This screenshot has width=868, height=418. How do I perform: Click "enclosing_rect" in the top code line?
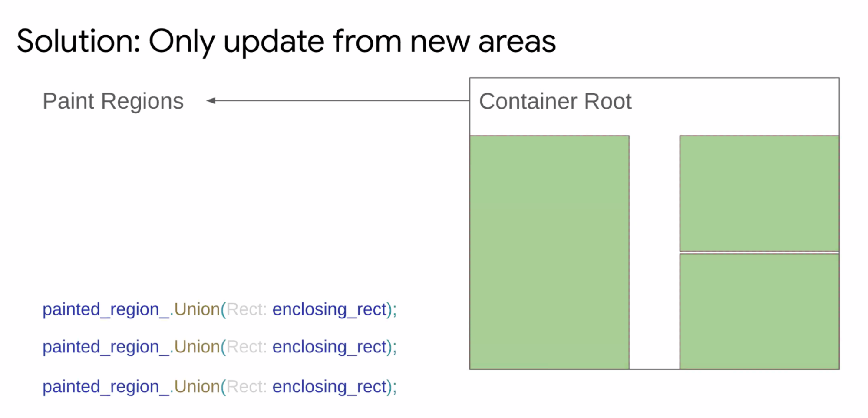(x=329, y=309)
